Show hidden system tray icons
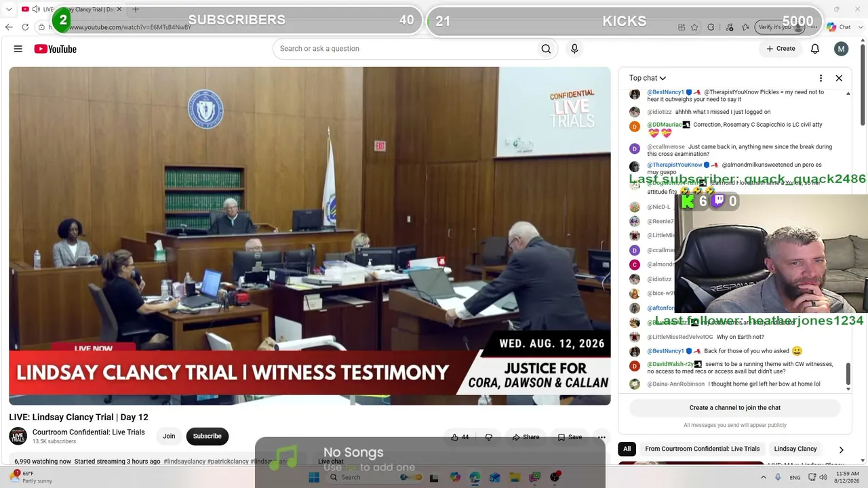 tap(764, 477)
